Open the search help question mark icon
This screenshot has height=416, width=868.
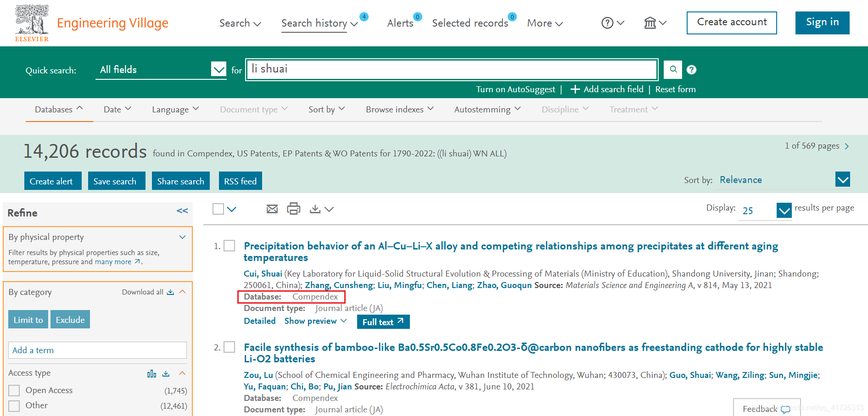pyautogui.click(x=691, y=70)
